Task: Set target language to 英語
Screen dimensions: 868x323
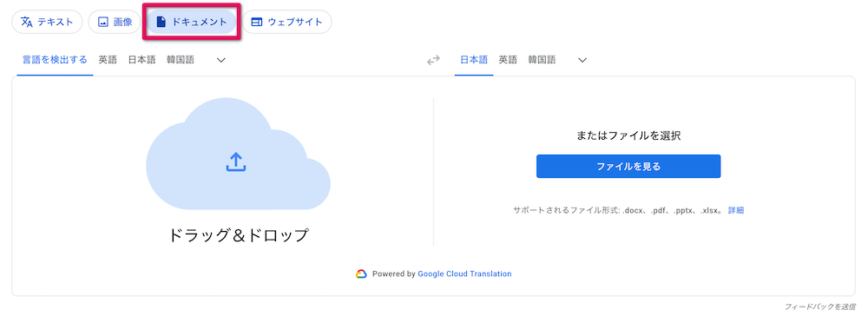Action: tap(508, 60)
